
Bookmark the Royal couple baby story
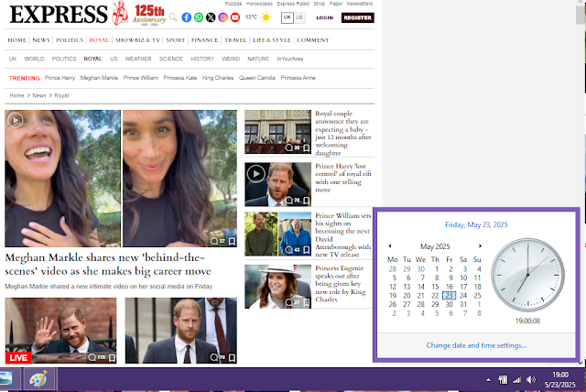307,148
